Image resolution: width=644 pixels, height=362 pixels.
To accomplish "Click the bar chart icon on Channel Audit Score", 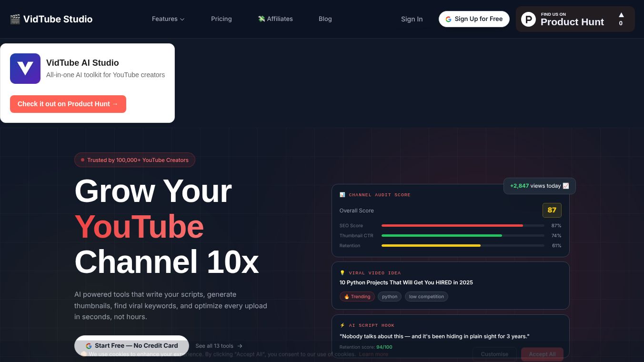I will coord(342,194).
